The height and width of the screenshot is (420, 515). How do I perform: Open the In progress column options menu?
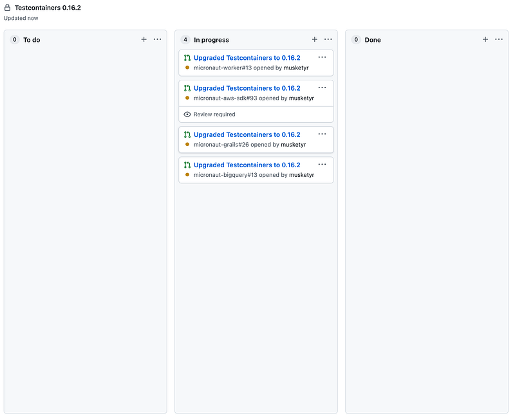tap(328, 39)
